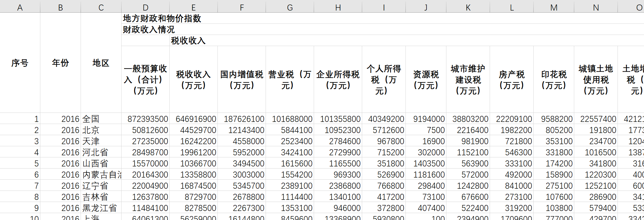Click the value 7500 in 资源税 column
Viewport: 644px width, 220px height.
436,130
